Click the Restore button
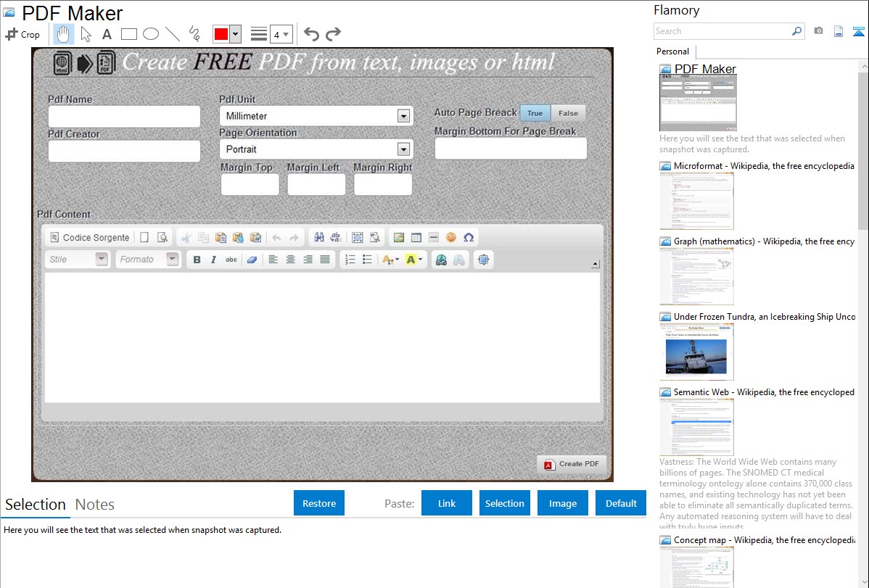Image resolution: width=869 pixels, height=588 pixels. [x=319, y=503]
